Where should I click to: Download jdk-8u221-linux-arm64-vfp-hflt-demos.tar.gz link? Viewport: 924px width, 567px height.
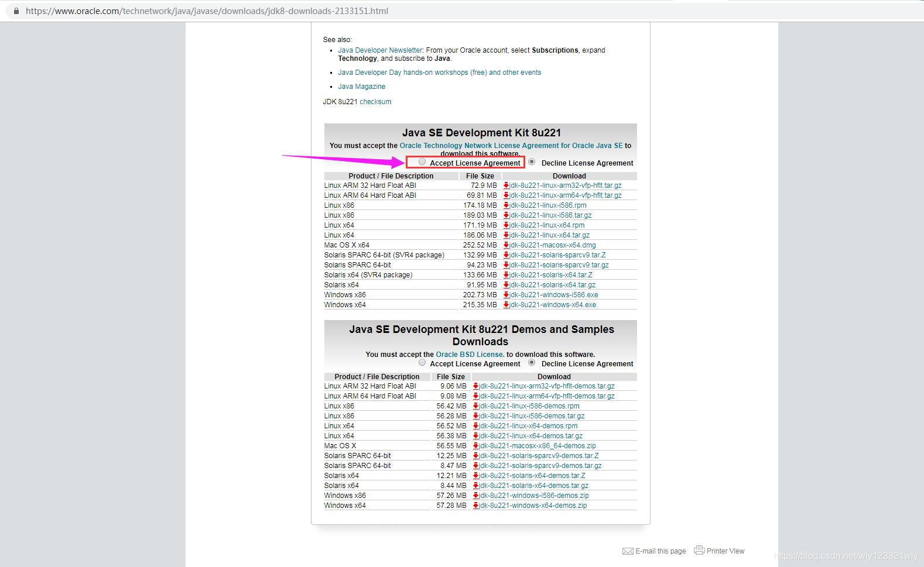click(x=547, y=396)
